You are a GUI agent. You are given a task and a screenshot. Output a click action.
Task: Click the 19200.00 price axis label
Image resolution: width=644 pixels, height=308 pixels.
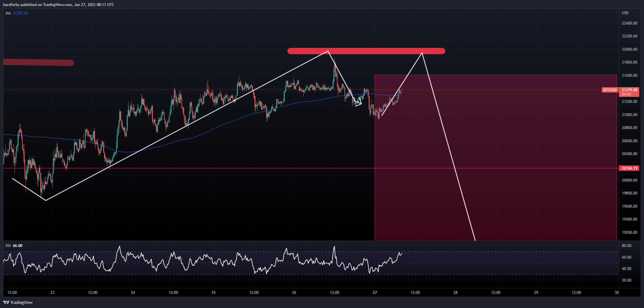click(630, 232)
